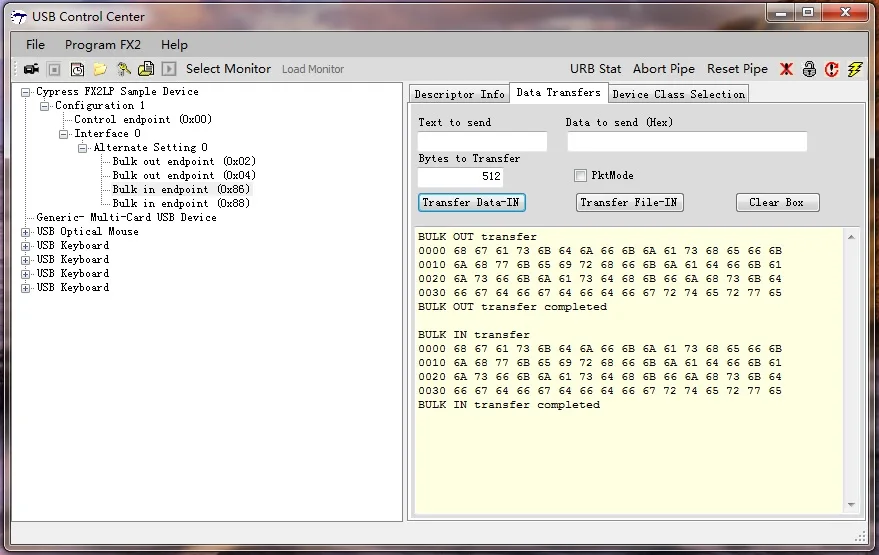This screenshot has width=879, height=555.
Task: Enable the PktMode checkbox
Action: (x=581, y=176)
